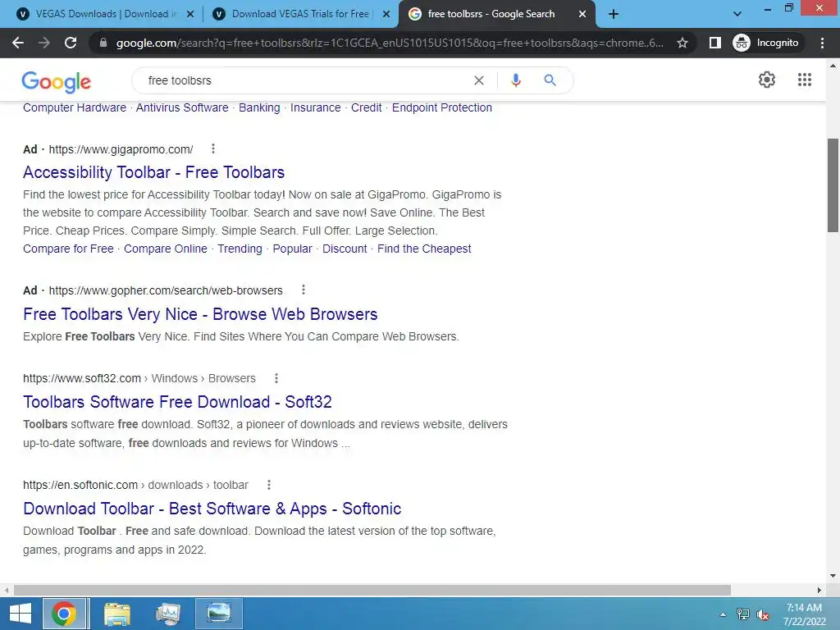Screen dimensions: 840x630
Task: Open Endpoint Protection link
Action: tap(442, 107)
